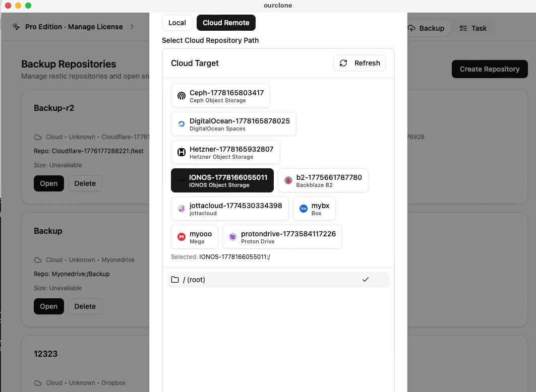The image size is (536, 392).
Task: Click the cloud icon in Backup-r2 card
Action: (38, 137)
